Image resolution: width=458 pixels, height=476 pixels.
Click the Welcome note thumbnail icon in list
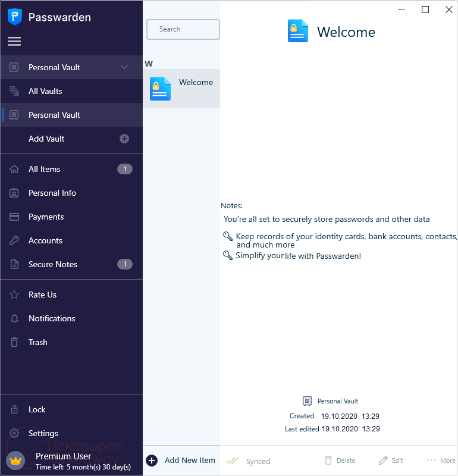160,89
